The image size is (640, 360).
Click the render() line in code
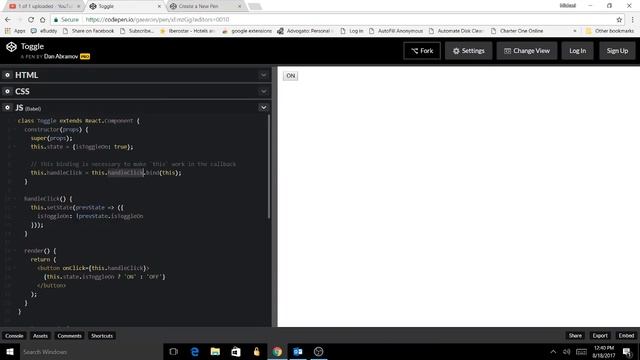coord(40,251)
